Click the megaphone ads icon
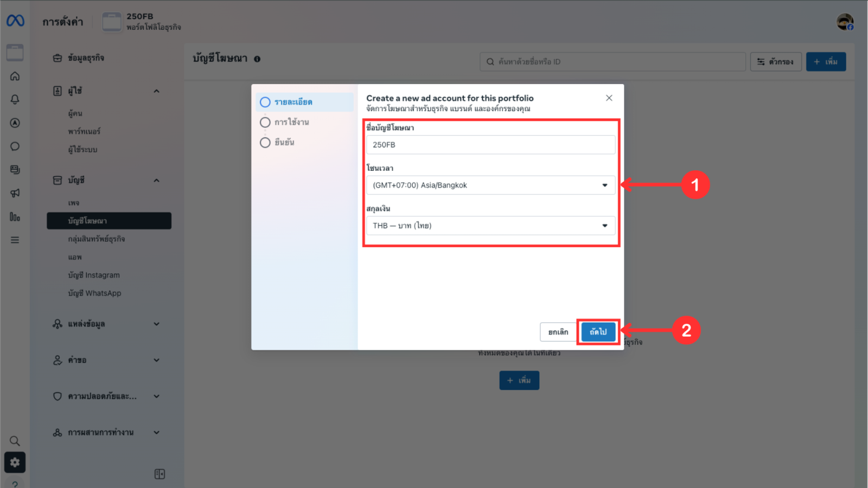 (x=15, y=193)
